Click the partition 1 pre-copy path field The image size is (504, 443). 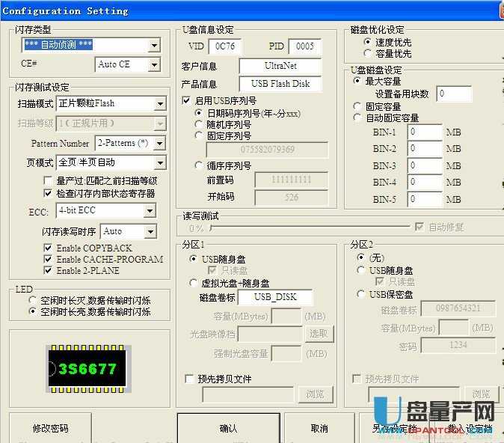pos(248,394)
